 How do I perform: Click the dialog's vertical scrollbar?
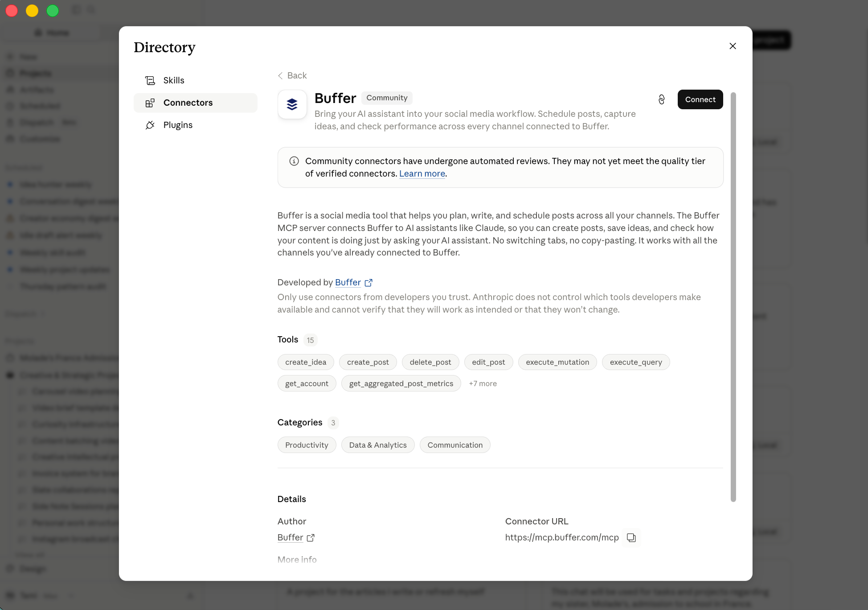click(733, 297)
